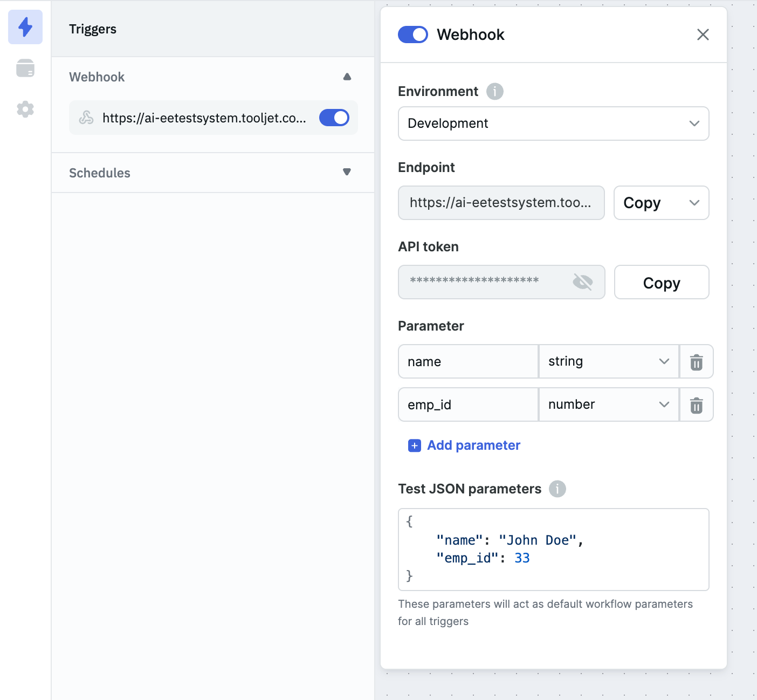Edit the Test JSON parameters text area
Viewport: 757px width, 700px height.
click(x=553, y=549)
